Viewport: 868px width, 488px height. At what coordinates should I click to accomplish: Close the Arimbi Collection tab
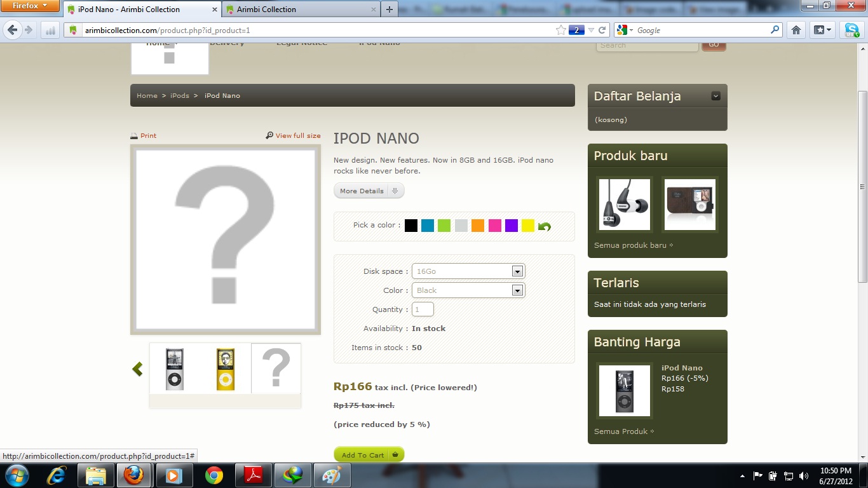(x=374, y=10)
